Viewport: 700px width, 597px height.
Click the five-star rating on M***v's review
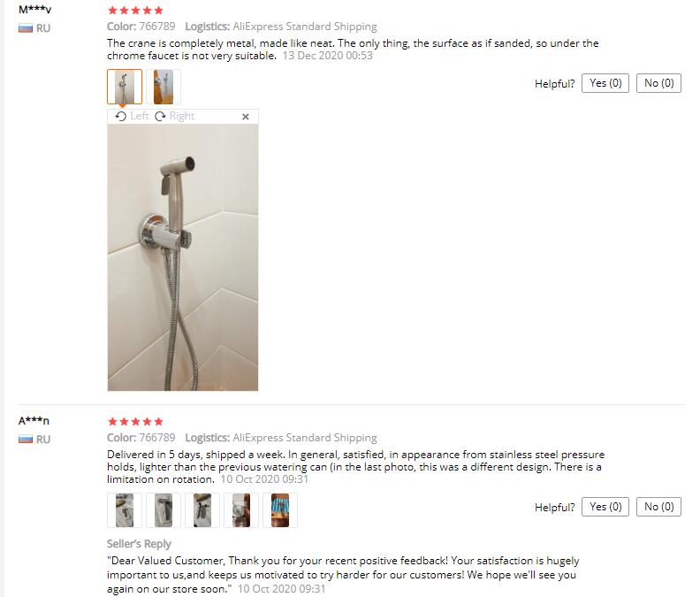(x=135, y=11)
